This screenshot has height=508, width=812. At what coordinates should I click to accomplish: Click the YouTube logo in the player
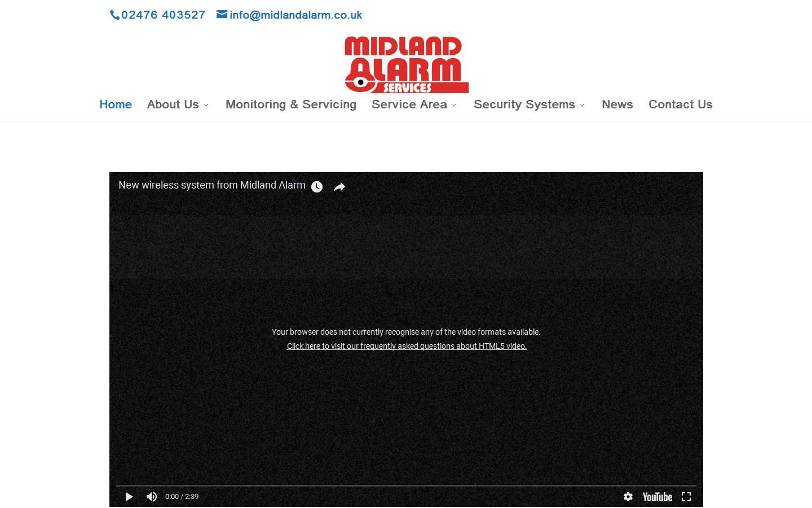coord(657,497)
